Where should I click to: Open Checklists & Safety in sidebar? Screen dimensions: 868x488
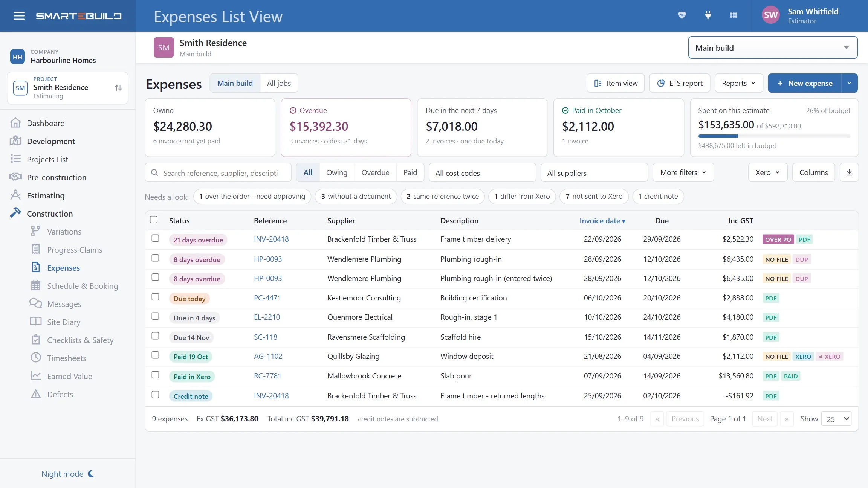click(x=80, y=340)
